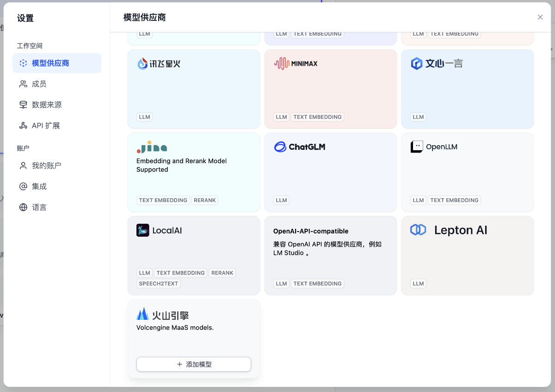Open the 集成 settings page
Screen dimensions: 555x392
[57, 187]
